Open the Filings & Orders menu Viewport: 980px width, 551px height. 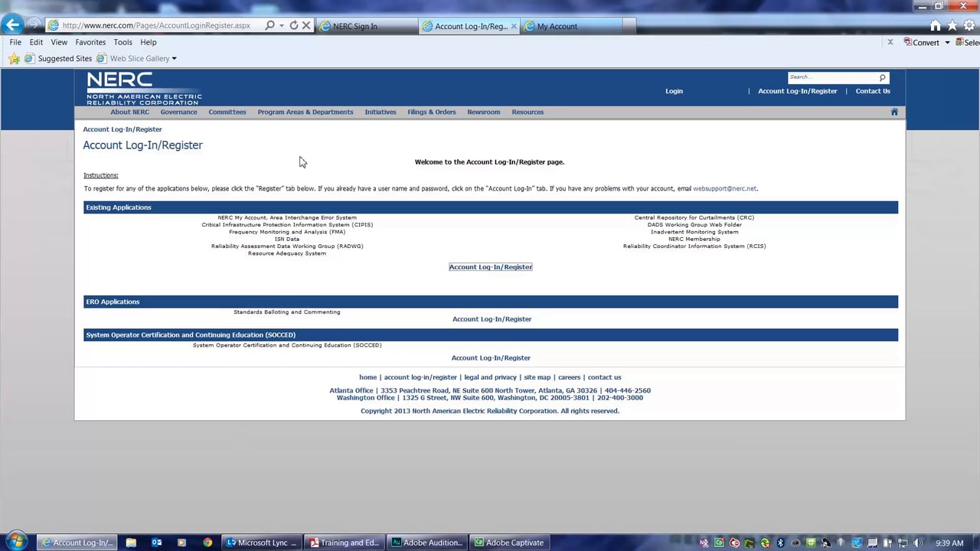tap(432, 112)
